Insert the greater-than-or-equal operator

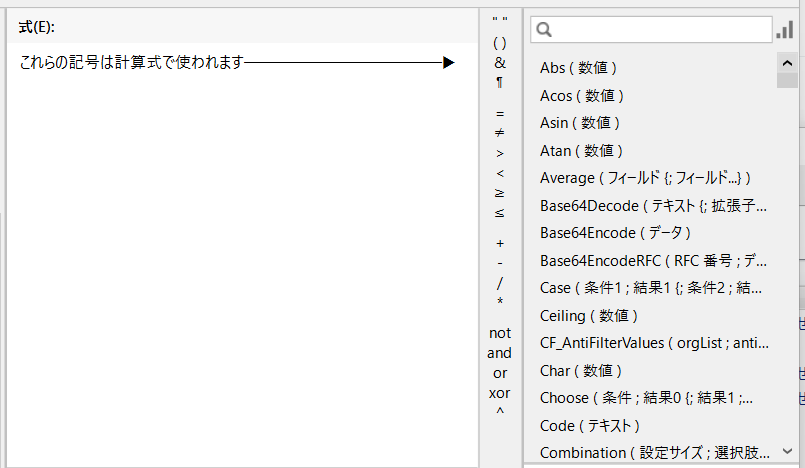point(500,193)
